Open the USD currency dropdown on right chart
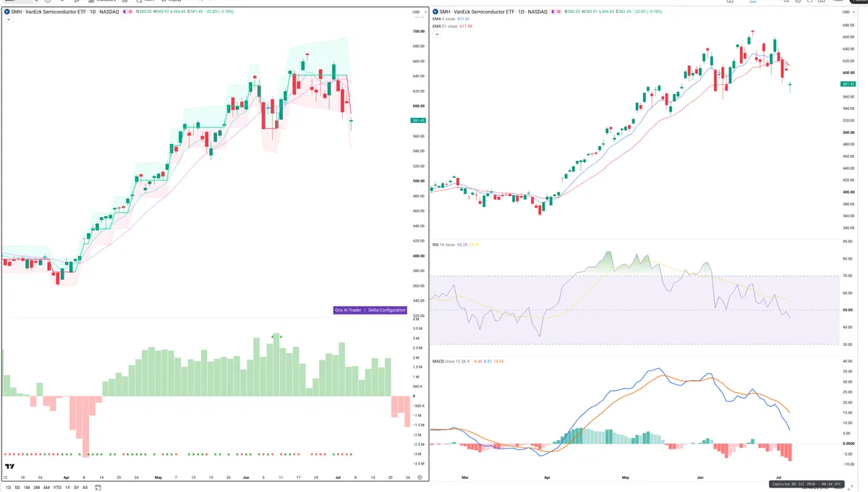 point(848,12)
